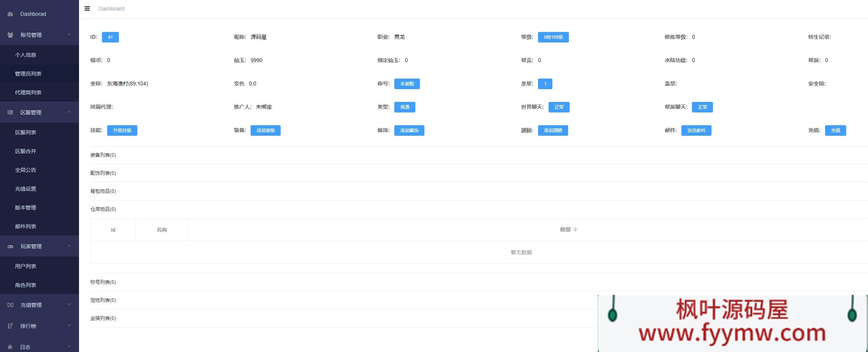The image size is (868, 352).
Task: Click the 账号管理 users icon
Action: coord(11,35)
